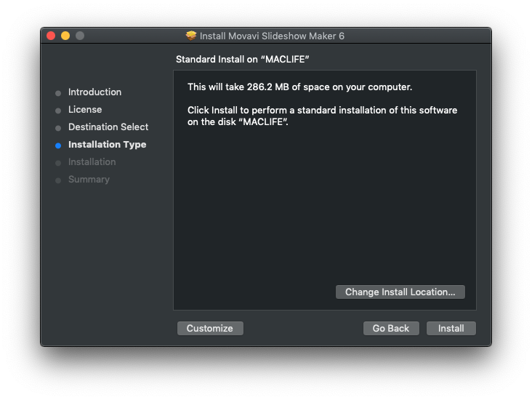The image size is (532, 400).
Task: Click the "Standard Install on MACLIFE" heading
Action: (x=248, y=59)
